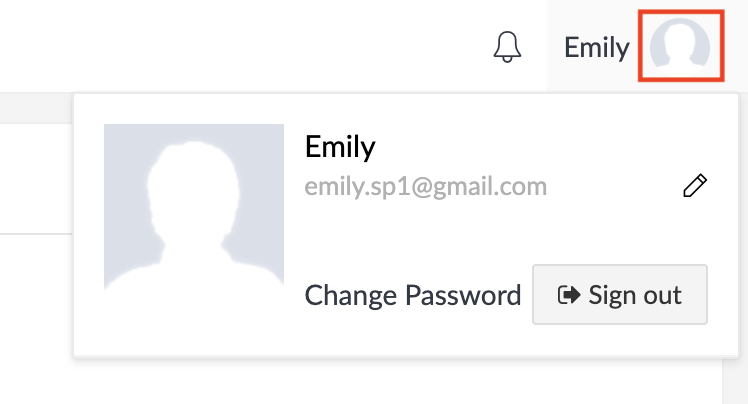Edit profile using the pencil icon
Image resolution: width=748 pixels, height=404 pixels.
695,186
